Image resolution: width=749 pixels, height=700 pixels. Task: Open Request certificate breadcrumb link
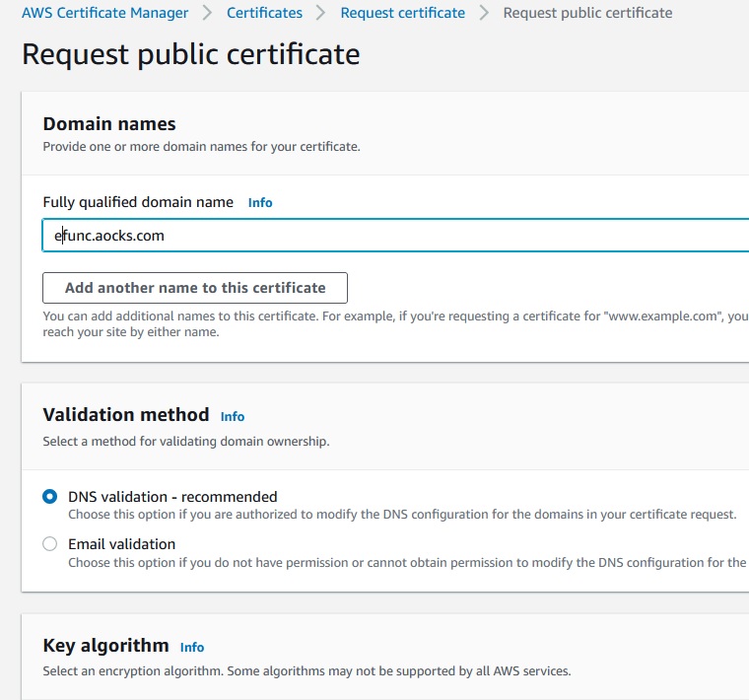(x=403, y=13)
